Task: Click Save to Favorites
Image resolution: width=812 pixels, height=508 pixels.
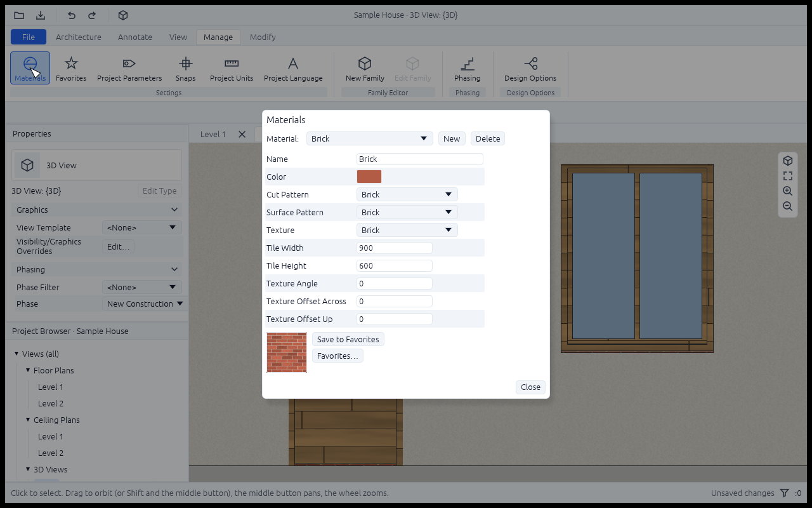Action: pos(348,339)
